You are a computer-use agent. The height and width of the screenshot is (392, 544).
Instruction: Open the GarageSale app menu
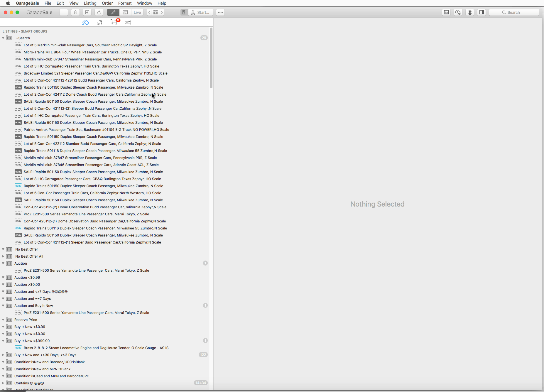[27, 3]
